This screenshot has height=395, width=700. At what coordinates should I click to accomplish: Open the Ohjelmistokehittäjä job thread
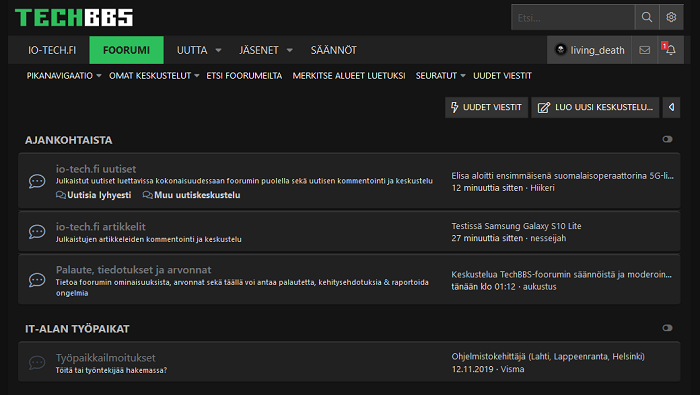pyautogui.click(x=548, y=357)
